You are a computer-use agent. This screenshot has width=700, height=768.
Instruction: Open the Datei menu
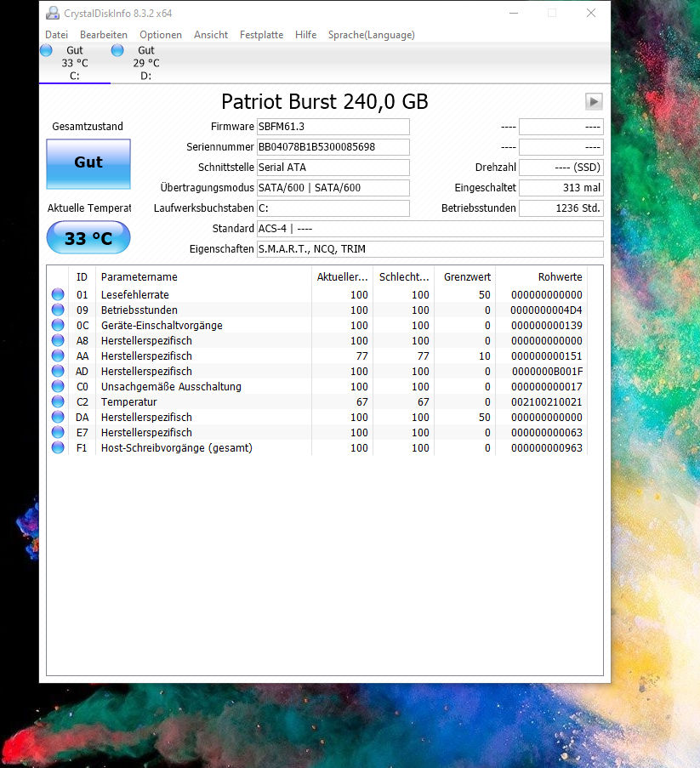coord(56,35)
